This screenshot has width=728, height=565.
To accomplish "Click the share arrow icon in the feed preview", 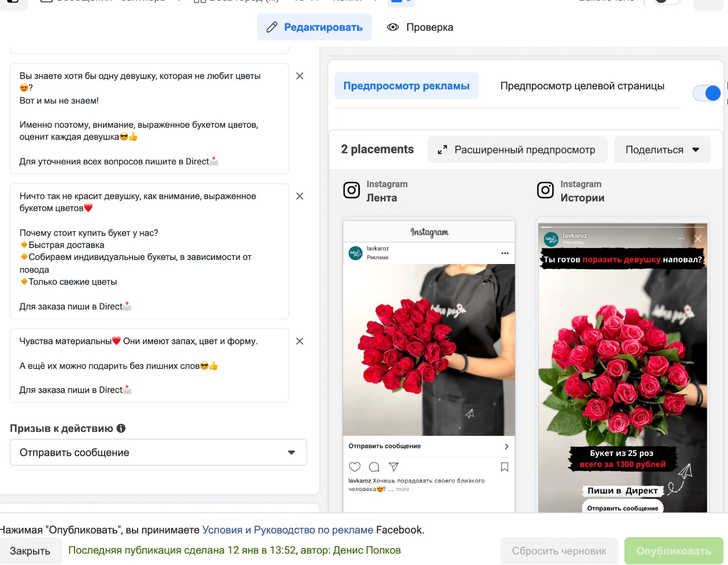I will 394,467.
